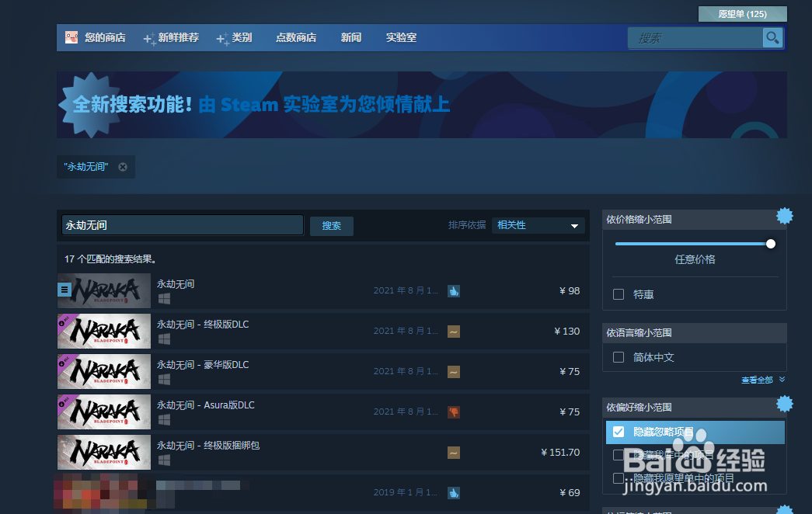
Task: Click the mixed review icon for 终极版捆绑包
Action: pyautogui.click(x=454, y=453)
